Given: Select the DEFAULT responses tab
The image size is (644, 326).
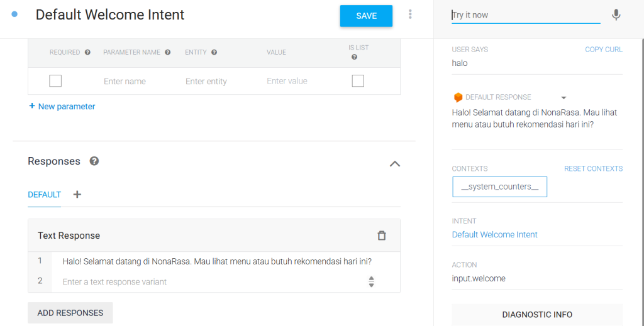Looking at the screenshot, I should pyautogui.click(x=44, y=195).
